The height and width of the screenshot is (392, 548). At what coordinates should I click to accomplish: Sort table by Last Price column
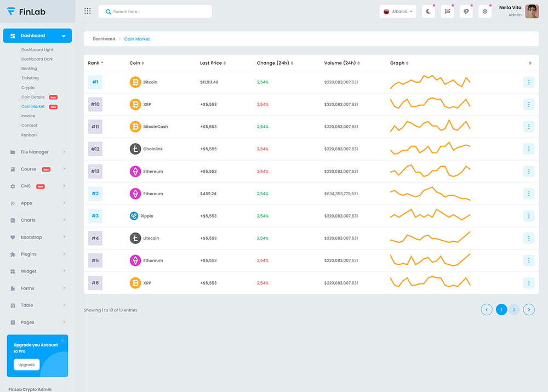click(x=213, y=63)
